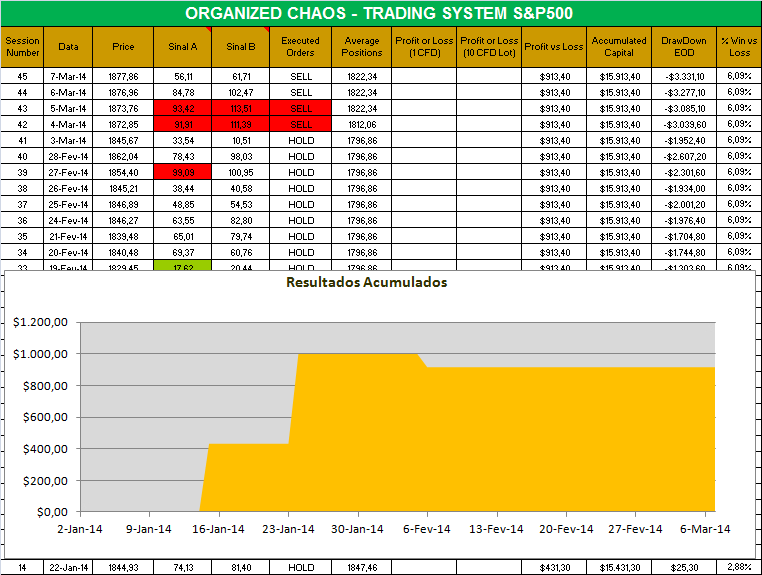Select win percentage cell '2,88%'
This screenshot has width=762, height=575.
click(x=739, y=568)
